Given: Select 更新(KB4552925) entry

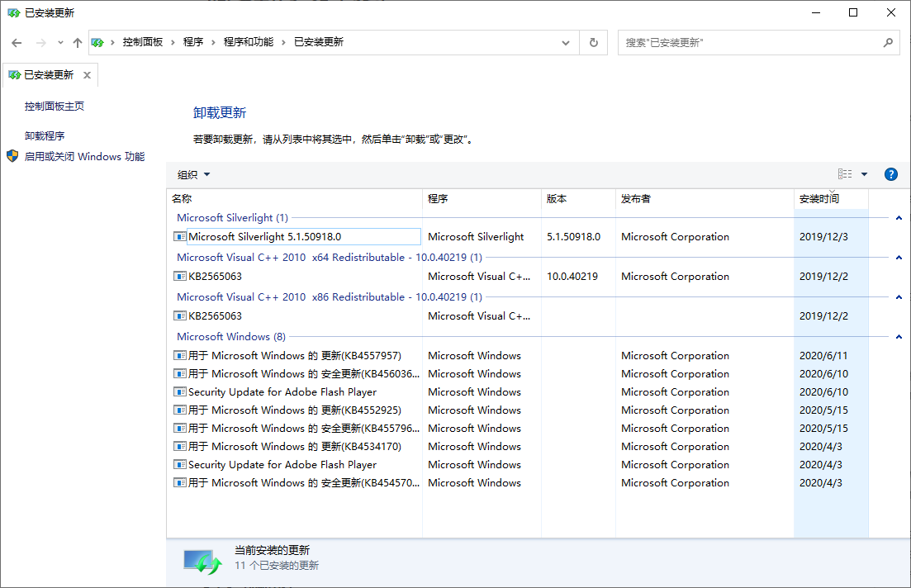Looking at the screenshot, I should pyautogui.click(x=295, y=410).
